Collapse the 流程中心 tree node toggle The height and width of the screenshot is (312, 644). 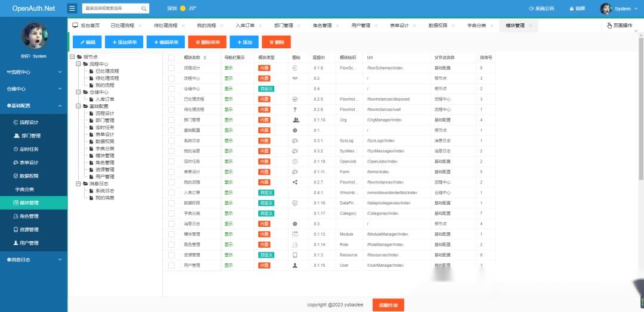tap(79, 64)
